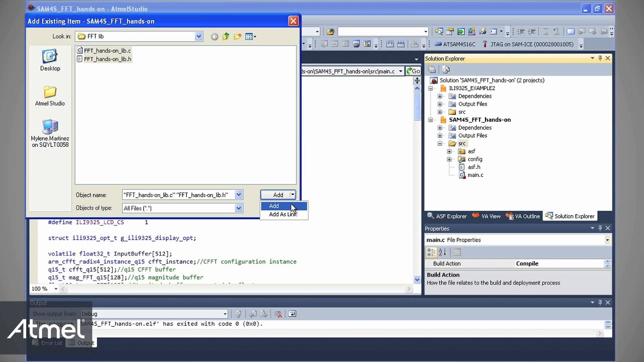Viewport: 644px width, 362px height.
Task: Click the Add split button
Action: point(278,195)
